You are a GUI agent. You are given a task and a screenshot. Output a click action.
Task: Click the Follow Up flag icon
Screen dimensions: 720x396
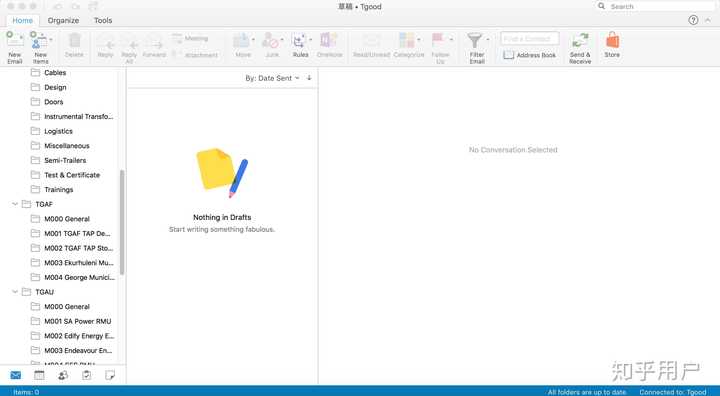(438, 40)
